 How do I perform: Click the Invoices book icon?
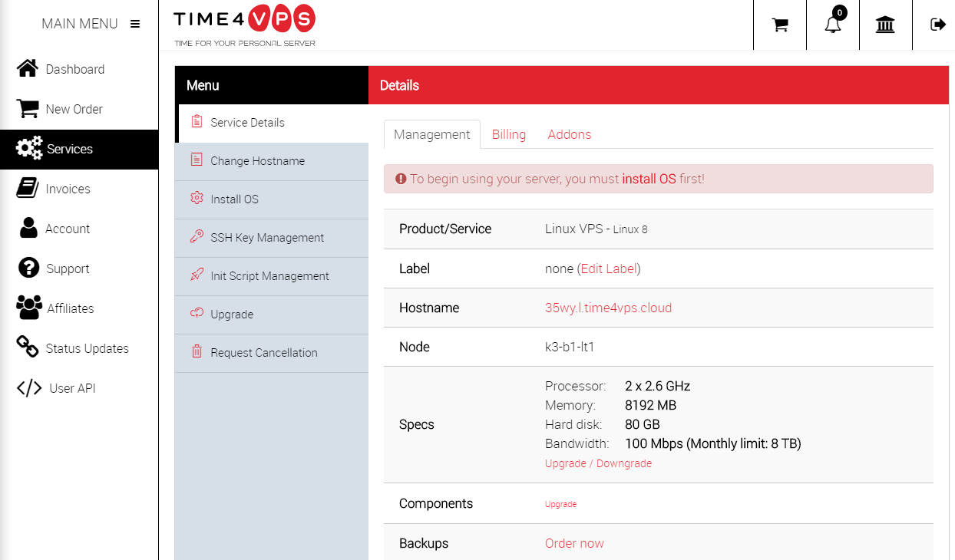[x=28, y=189]
